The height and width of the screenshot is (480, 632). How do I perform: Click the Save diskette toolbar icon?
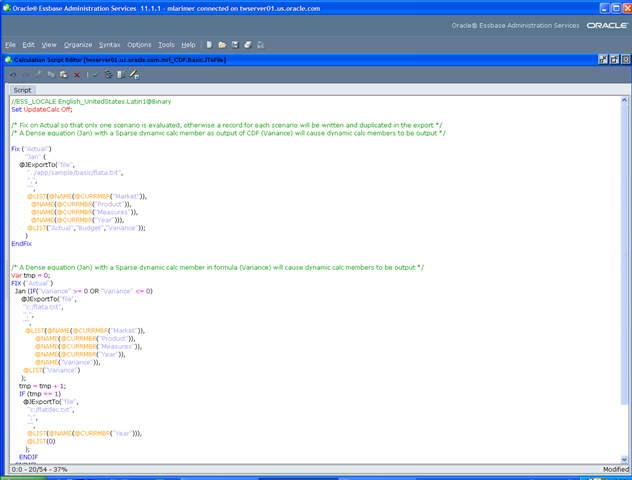(x=235, y=45)
